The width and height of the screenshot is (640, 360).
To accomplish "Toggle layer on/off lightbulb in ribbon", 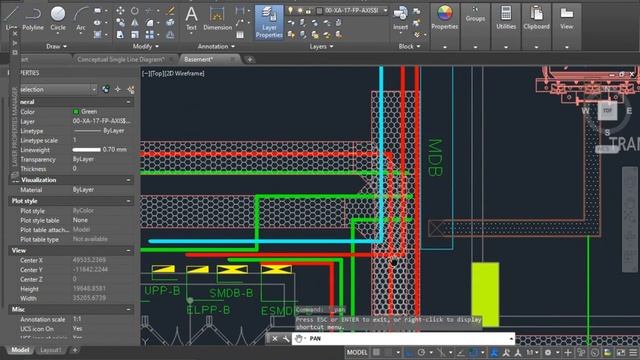I will click(x=290, y=10).
